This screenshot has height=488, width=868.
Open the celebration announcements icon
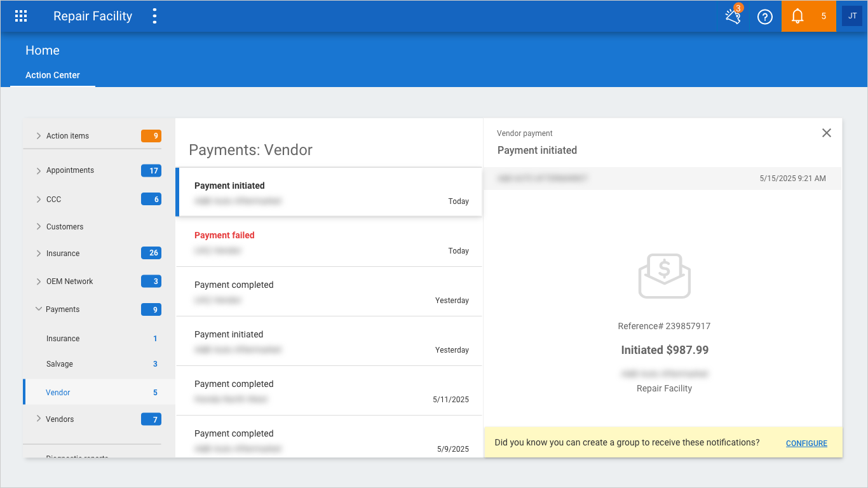733,16
